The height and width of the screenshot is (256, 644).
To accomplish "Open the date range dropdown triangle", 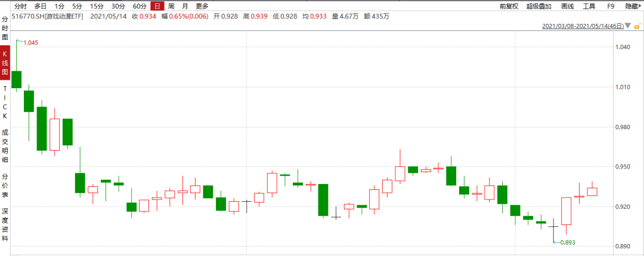I will click(627, 26).
